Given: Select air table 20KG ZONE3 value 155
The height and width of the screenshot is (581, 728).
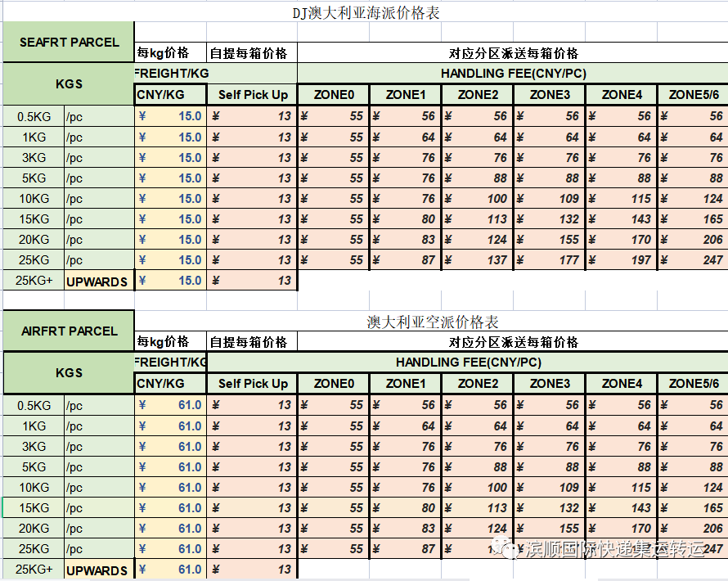Looking at the screenshot, I should (549, 528).
